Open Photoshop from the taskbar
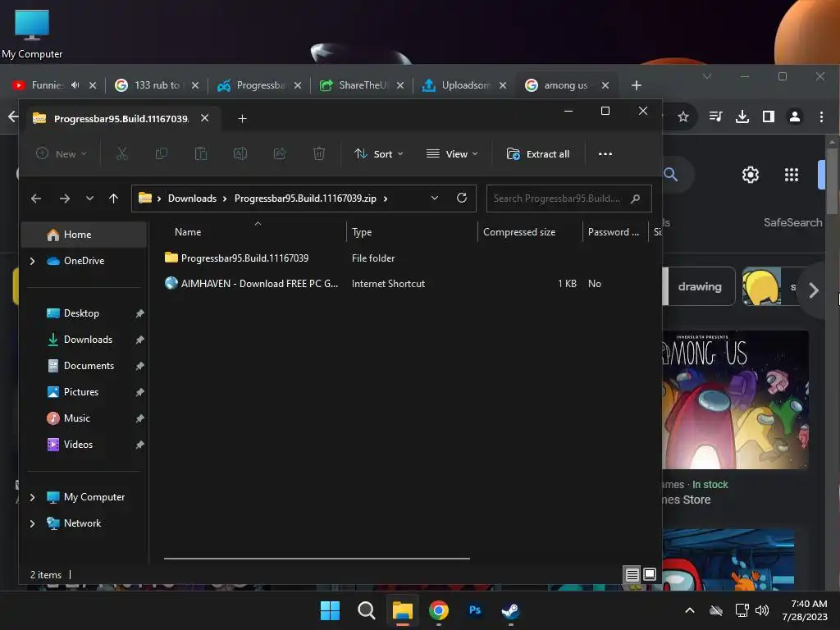This screenshot has height=630, width=840. pyautogui.click(x=475, y=610)
